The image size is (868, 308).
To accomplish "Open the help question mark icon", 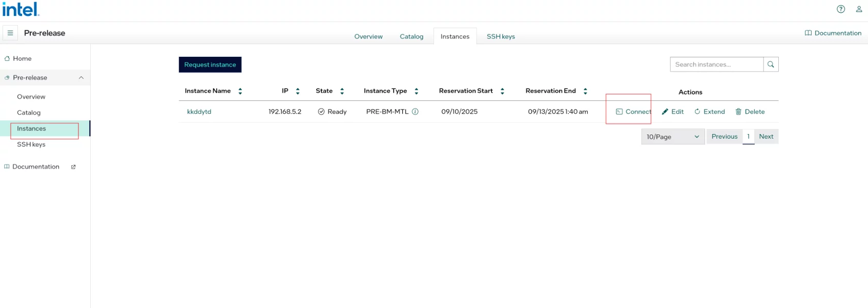I will 841,9.
